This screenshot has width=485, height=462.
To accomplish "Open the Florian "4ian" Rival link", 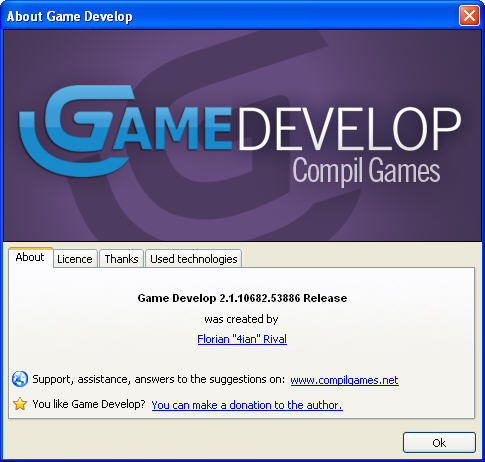I will (x=242, y=339).
